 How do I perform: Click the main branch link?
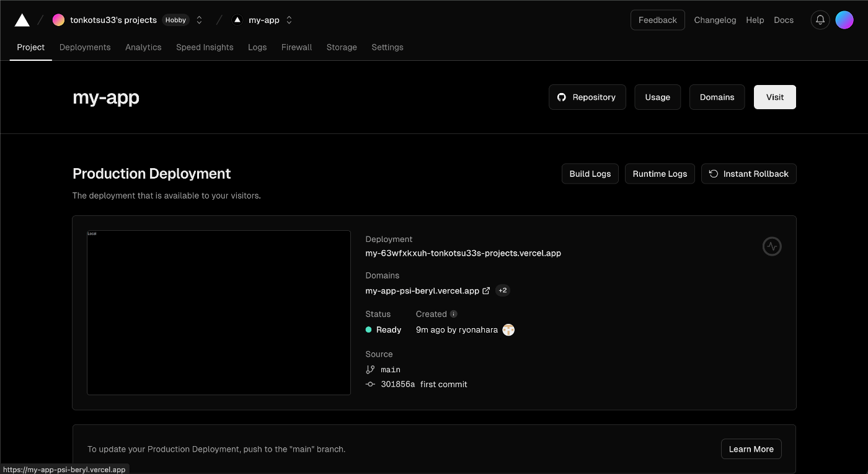click(391, 369)
